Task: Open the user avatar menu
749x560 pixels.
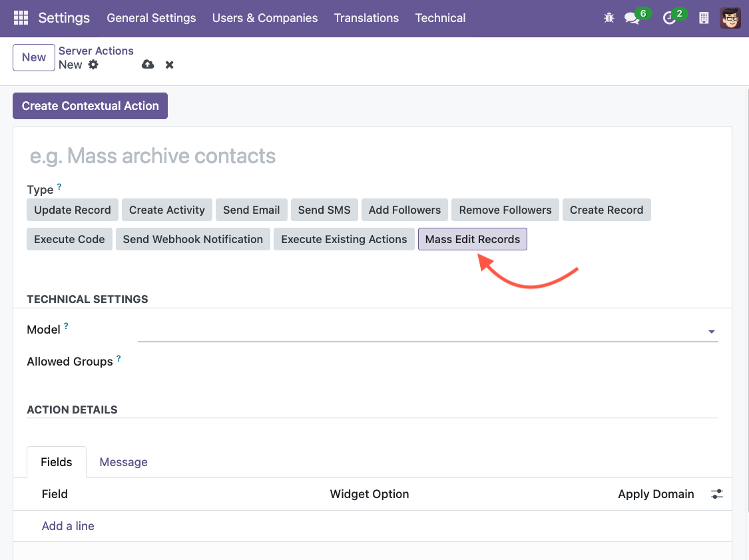Action: (x=730, y=18)
